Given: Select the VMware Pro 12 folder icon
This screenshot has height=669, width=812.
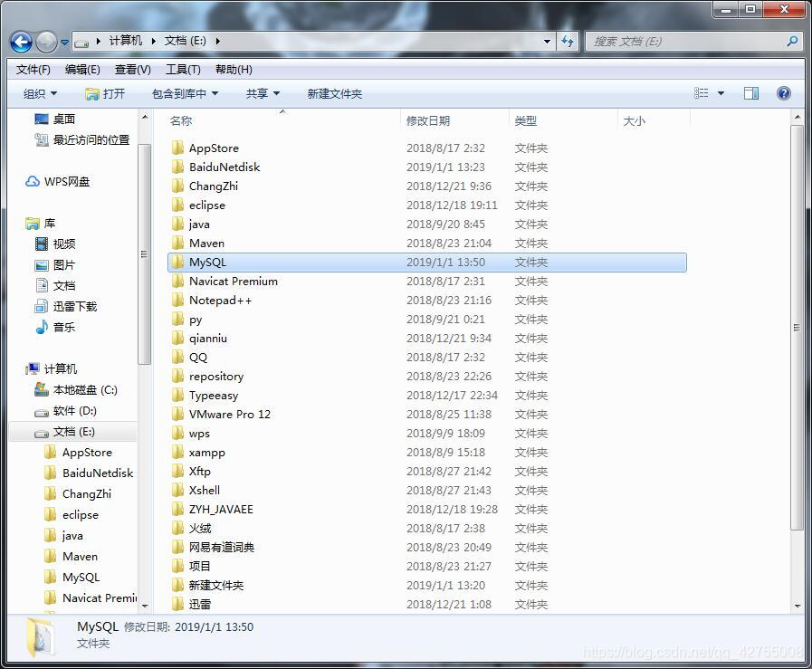Looking at the screenshot, I should pyautogui.click(x=177, y=415).
